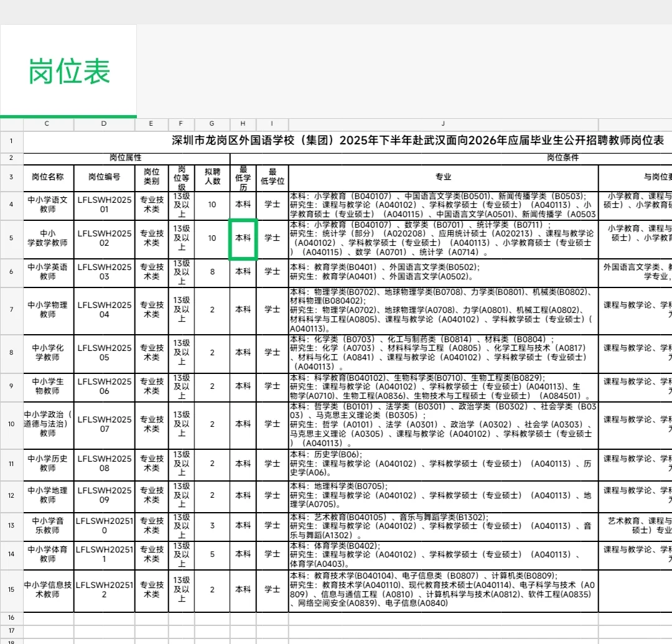Click position code LFLSWH202512 cell
The image size is (672, 644).
pos(104,590)
